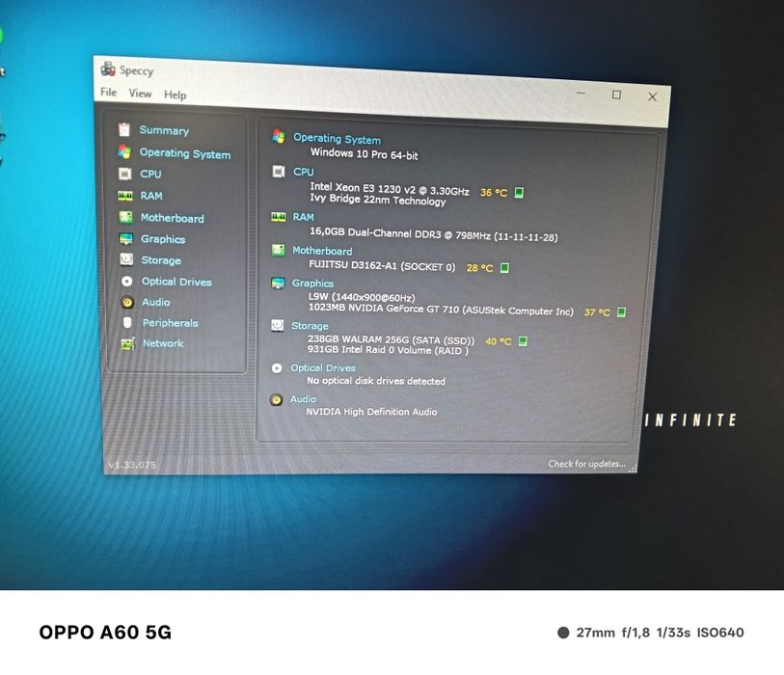The height and width of the screenshot is (675, 784).
Task: Click the sidebar Peripherals mouse icon
Action: coord(127,322)
